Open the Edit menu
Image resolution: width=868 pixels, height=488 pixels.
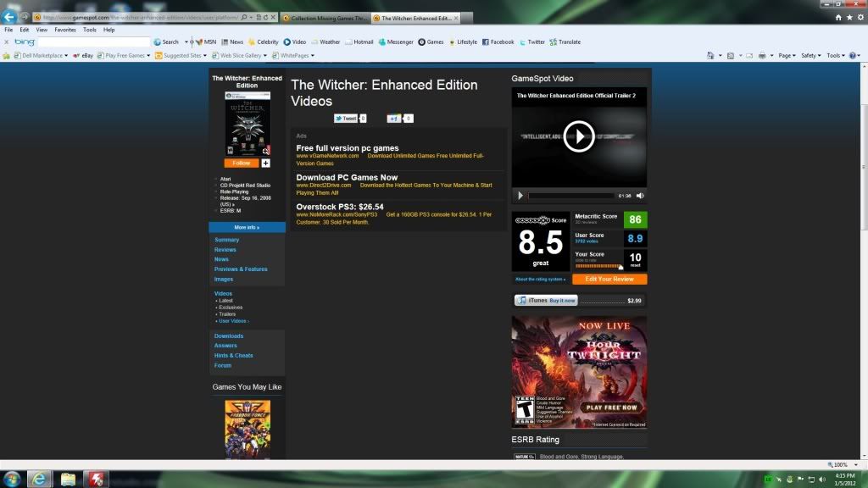point(25,30)
